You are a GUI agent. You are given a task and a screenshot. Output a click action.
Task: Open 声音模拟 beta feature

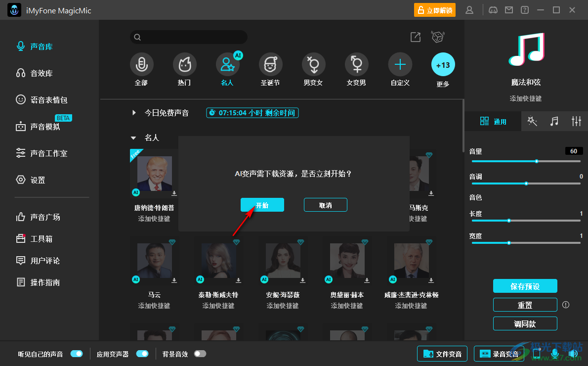click(38, 127)
